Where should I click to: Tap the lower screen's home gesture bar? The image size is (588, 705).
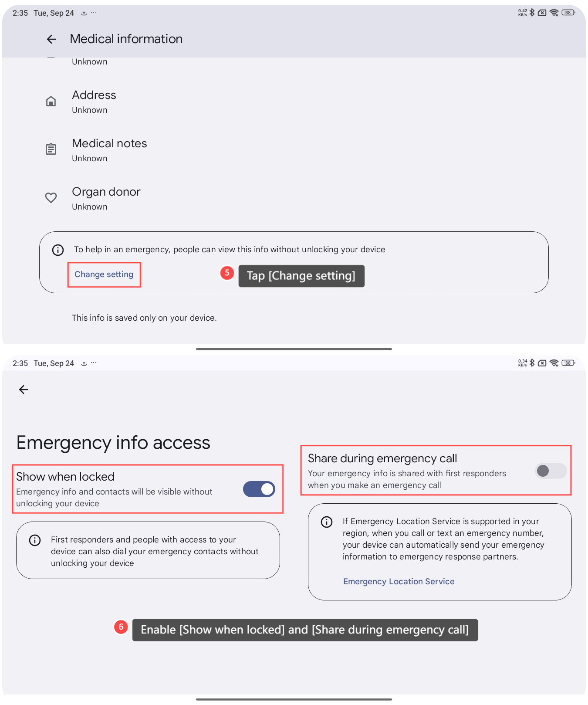(x=294, y=699)
